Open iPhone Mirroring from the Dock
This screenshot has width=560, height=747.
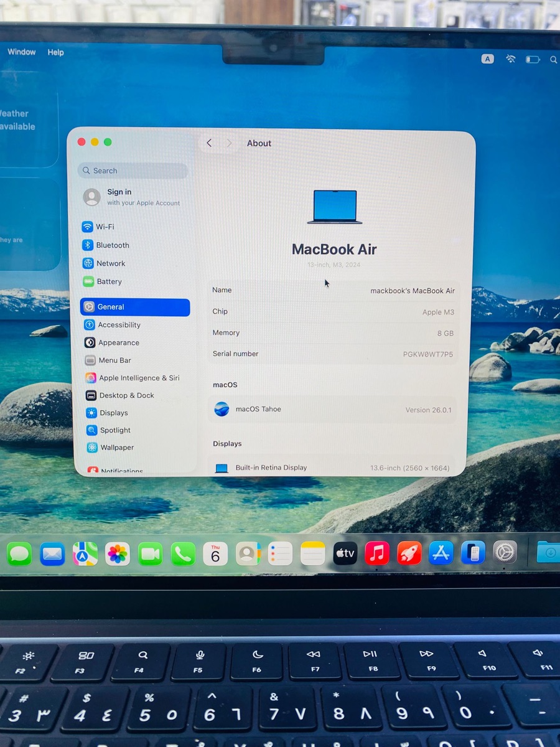474,553
